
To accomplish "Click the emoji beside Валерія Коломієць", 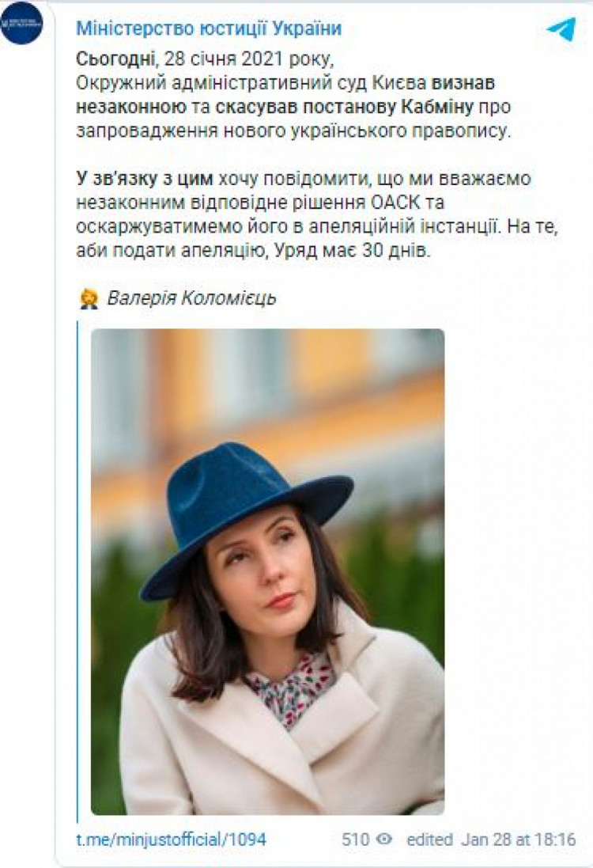I will (x=89, y=299).
